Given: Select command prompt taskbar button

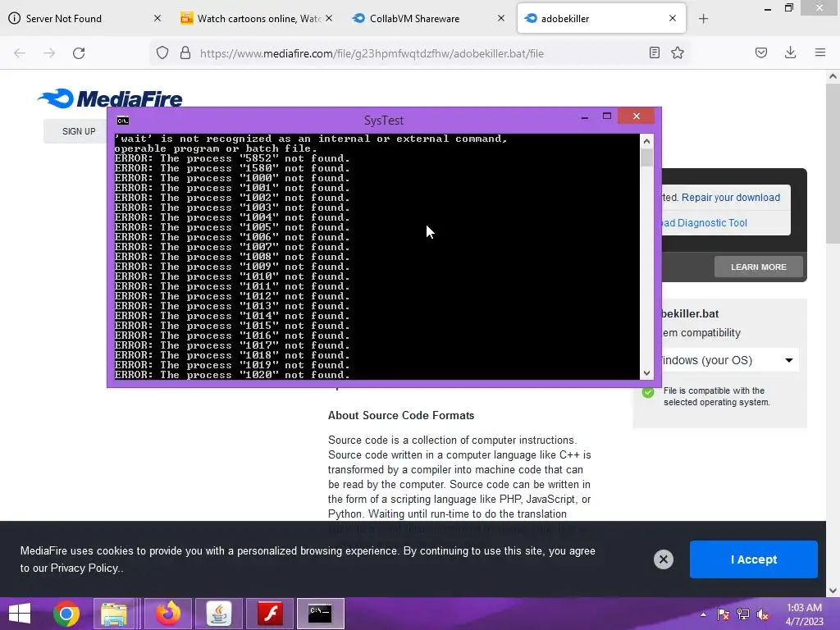Looking at the screenshot, I should click(321, 614).
